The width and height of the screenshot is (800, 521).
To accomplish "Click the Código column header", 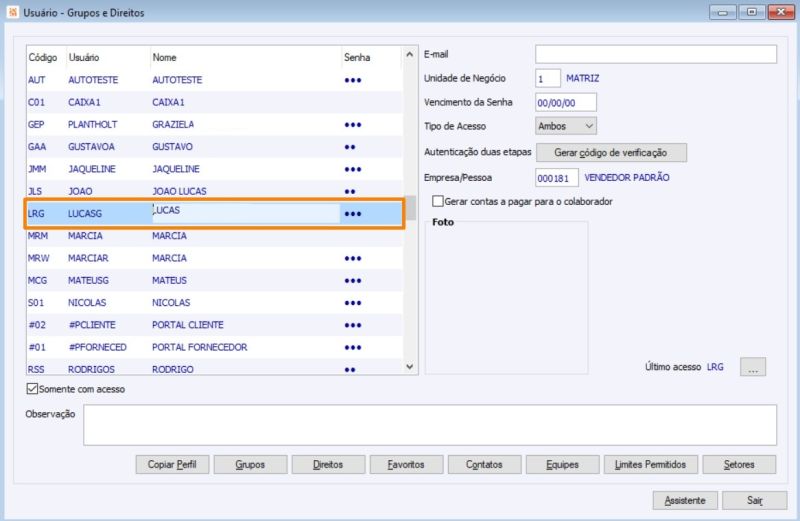I will [x=43, y=57].
